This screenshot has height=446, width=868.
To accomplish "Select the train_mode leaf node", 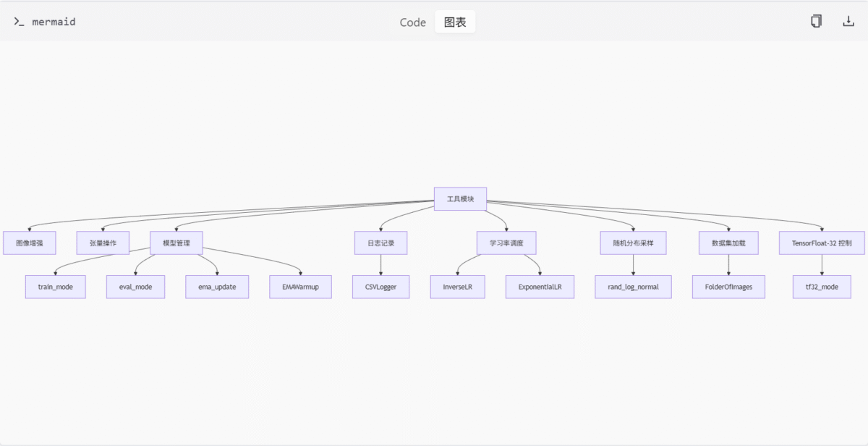I will 56,287.
